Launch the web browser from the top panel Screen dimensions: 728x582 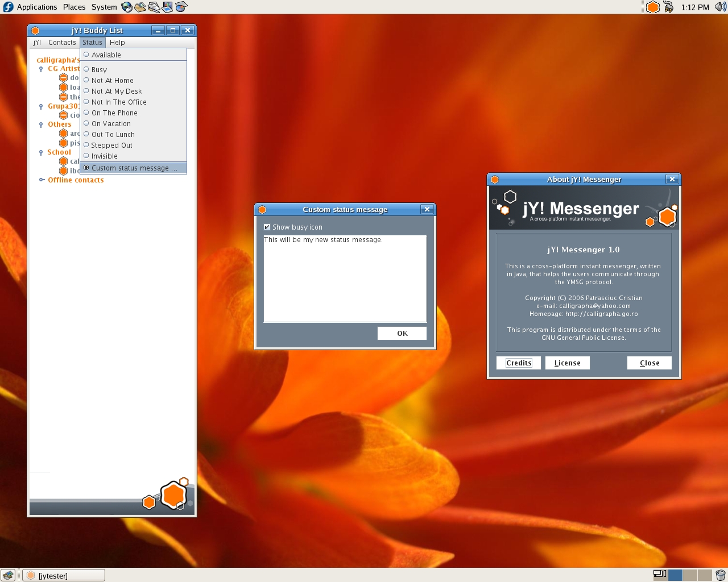(x=126, y=7)
